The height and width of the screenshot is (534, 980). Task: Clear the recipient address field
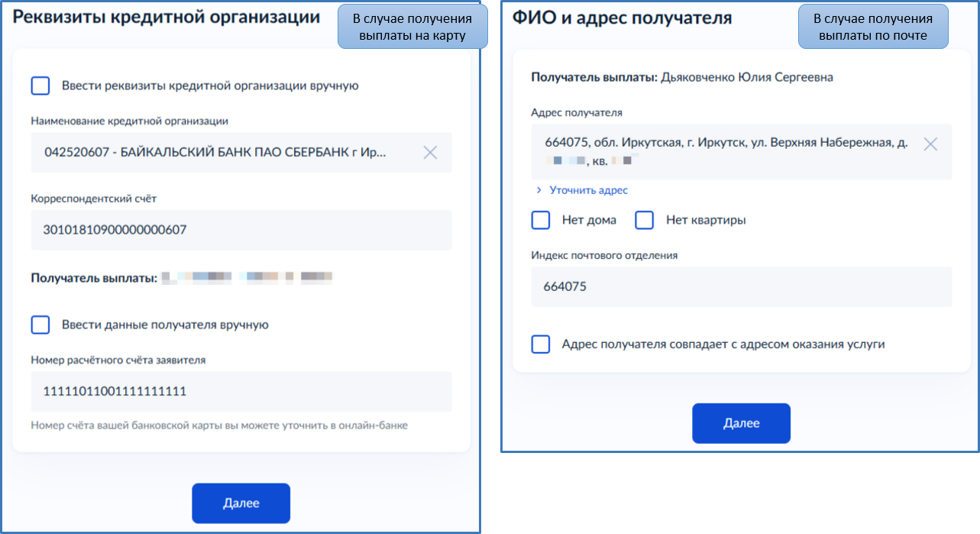click(930, 143)
